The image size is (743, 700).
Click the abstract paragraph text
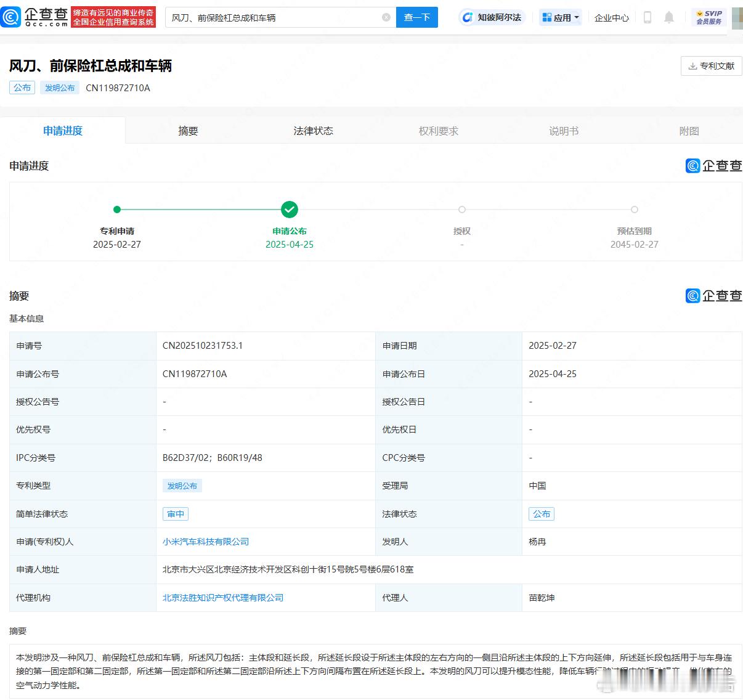375,671
